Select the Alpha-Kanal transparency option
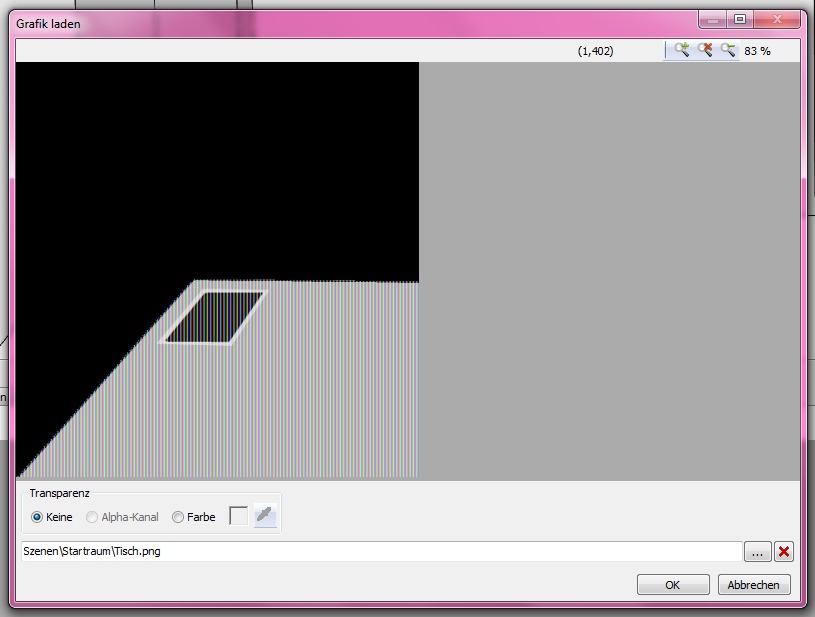The height and width of the screenshot is (617, 815). coord(122,517)
